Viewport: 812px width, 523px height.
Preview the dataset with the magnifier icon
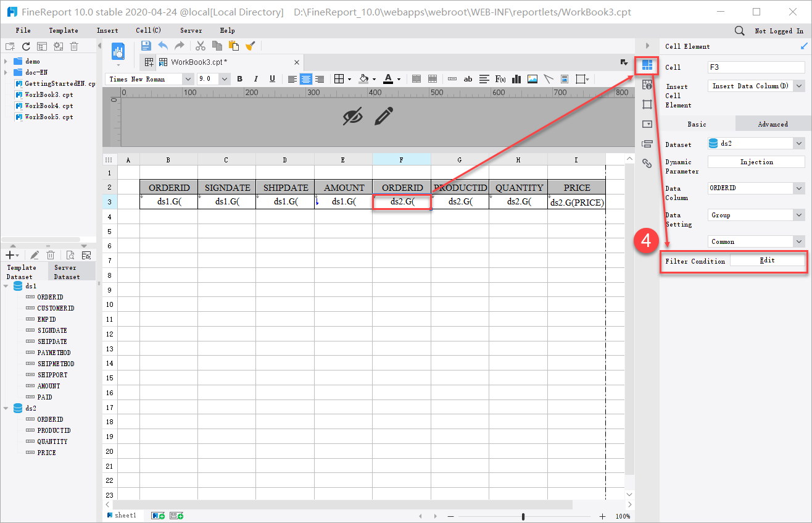70,254
